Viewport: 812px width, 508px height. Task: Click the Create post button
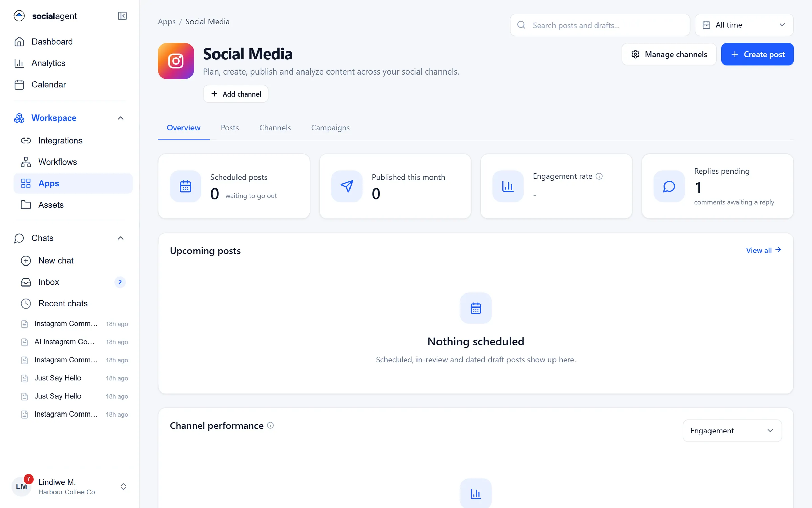click(x=757, y=54)
